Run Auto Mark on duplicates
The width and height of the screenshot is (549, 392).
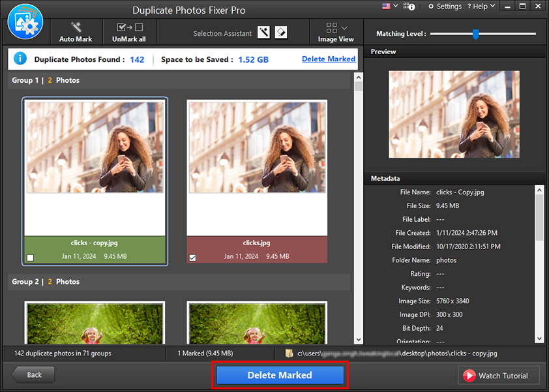(76, 32)
